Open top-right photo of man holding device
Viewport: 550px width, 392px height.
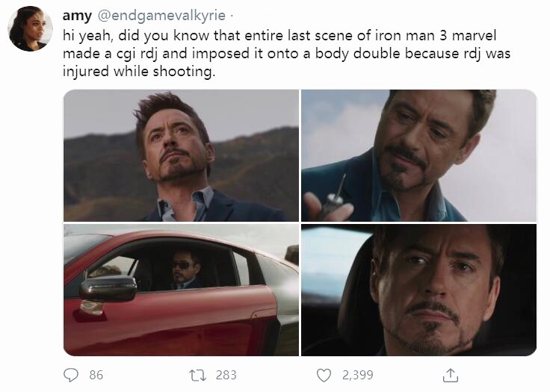[x=418, y=156]
